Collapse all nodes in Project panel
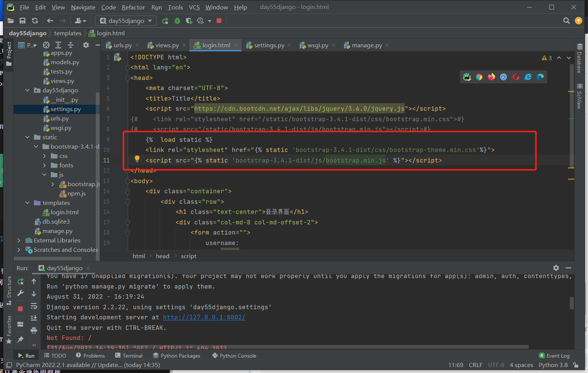The height and width of the screenshot is (373, 588). pos(70,45)
